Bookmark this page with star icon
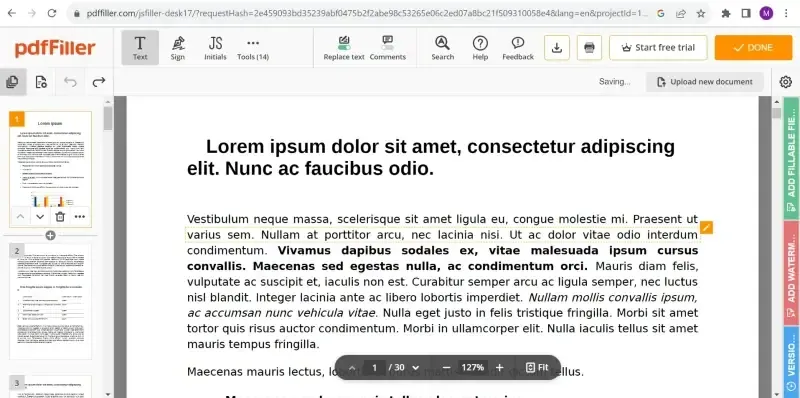800x398 pixels. click(x=701, y=14)
